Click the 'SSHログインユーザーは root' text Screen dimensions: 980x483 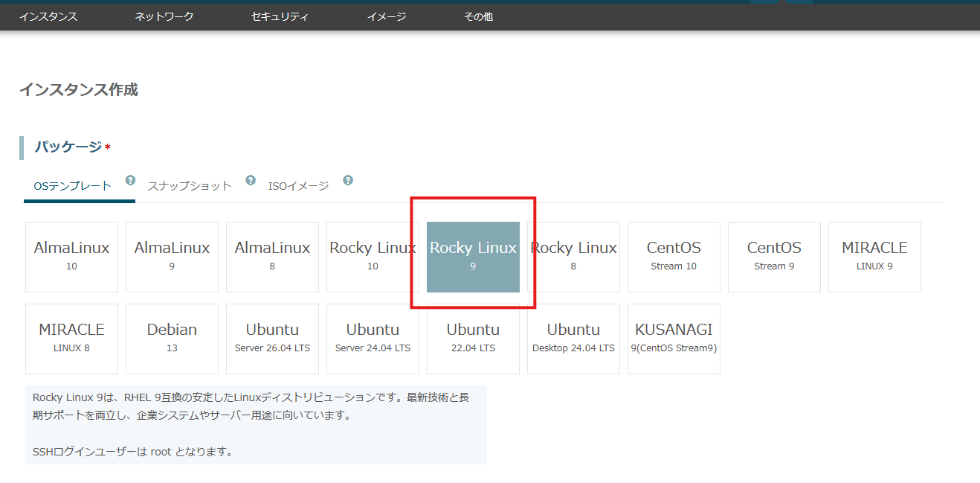tap(103, 452)
